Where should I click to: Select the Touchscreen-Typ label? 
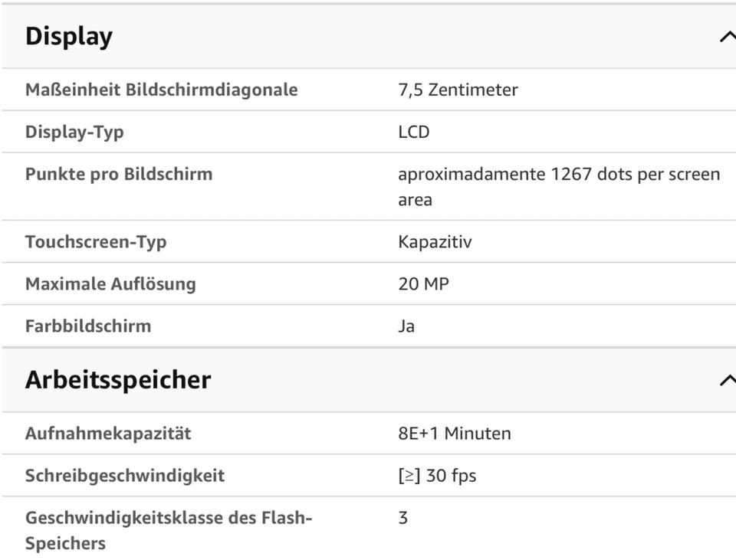[96, 242]
